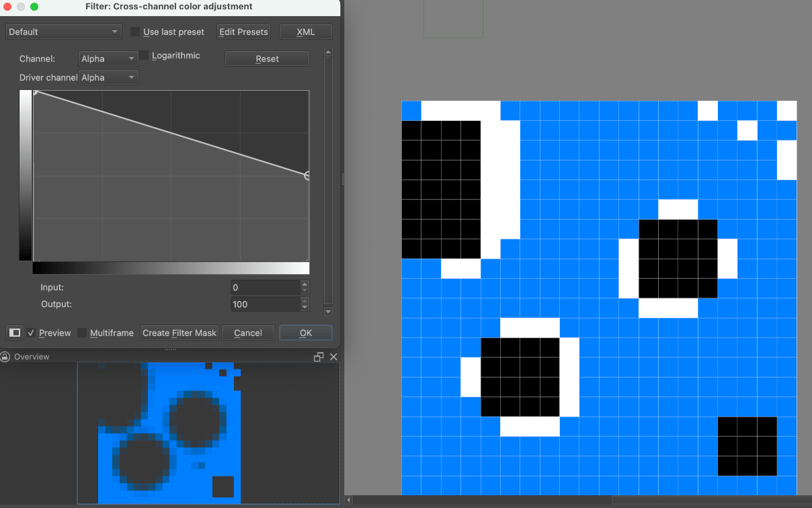
Task: Enable the Multiframe checkbox
Action: (82, 333)
